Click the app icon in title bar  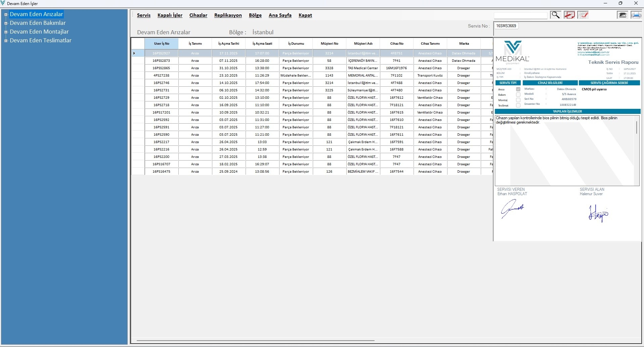pyautogui.click(x=3, y=3)
